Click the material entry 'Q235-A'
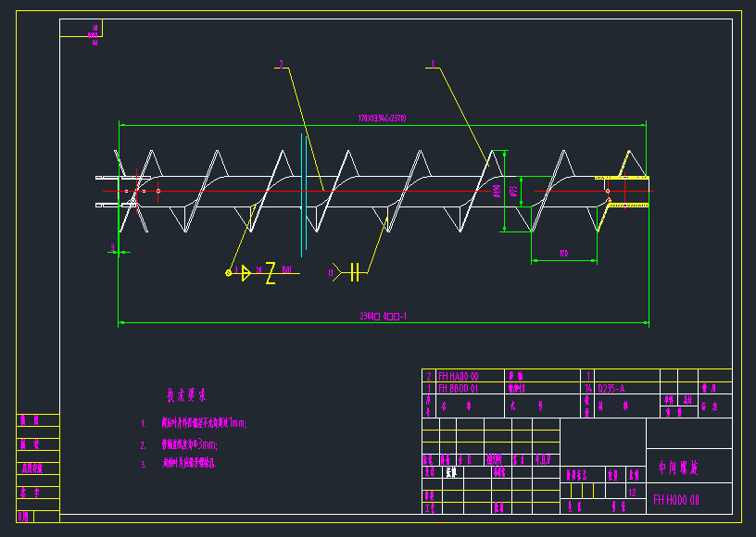 coord(611,388)
